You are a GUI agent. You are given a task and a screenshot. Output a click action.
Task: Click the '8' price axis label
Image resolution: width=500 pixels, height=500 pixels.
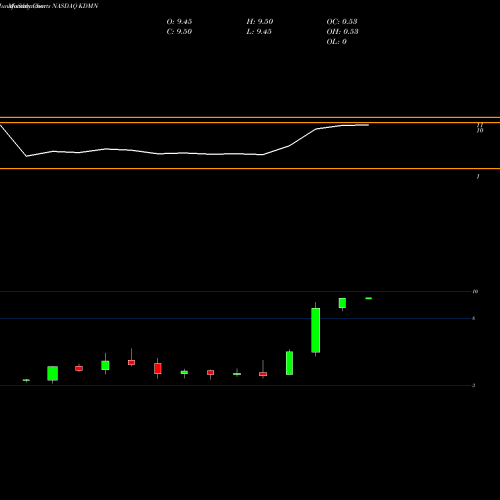point(474,318)
